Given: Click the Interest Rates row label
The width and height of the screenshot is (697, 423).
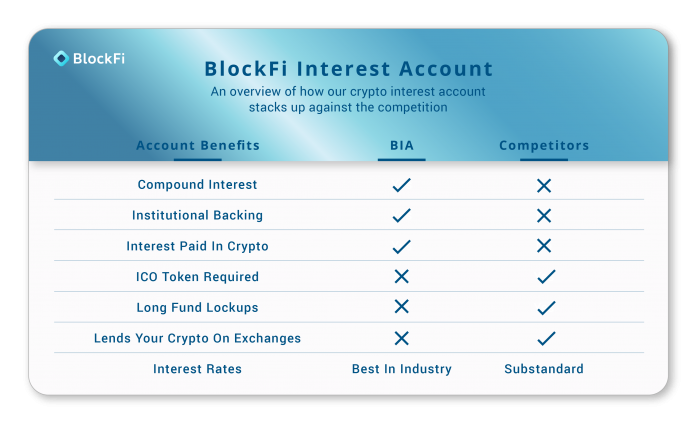Looking at the screenshot, I should 197,369.
